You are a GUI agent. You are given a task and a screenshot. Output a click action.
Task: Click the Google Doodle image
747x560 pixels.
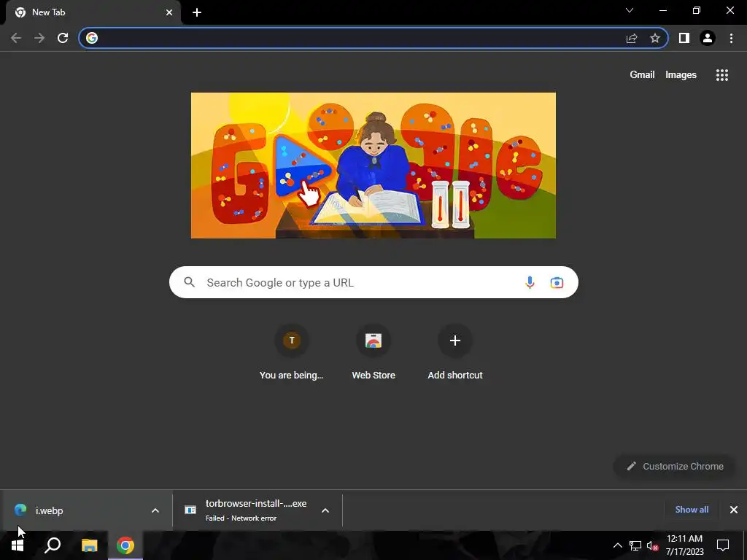(x=373, y=166)
